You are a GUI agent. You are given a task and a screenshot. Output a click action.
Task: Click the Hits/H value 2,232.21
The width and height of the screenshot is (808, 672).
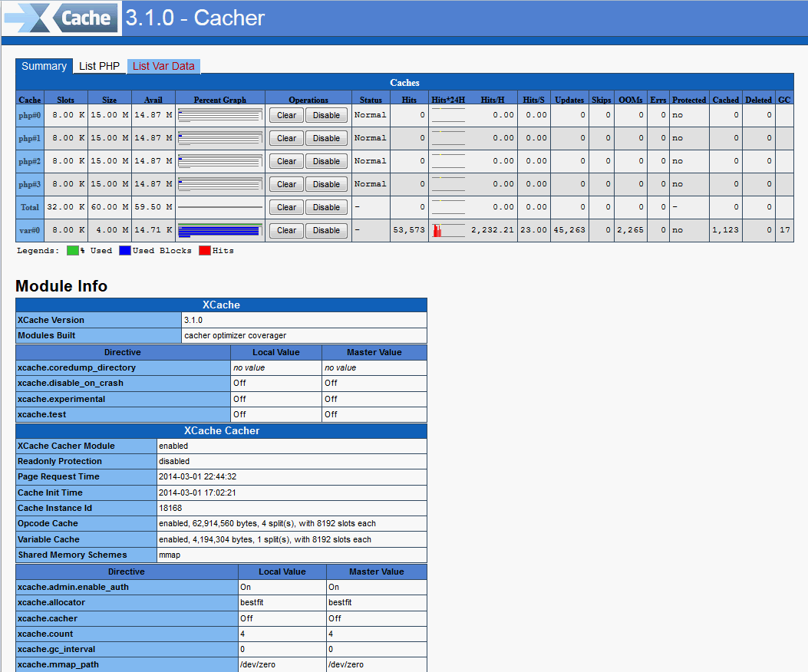(x=493, y=230)
